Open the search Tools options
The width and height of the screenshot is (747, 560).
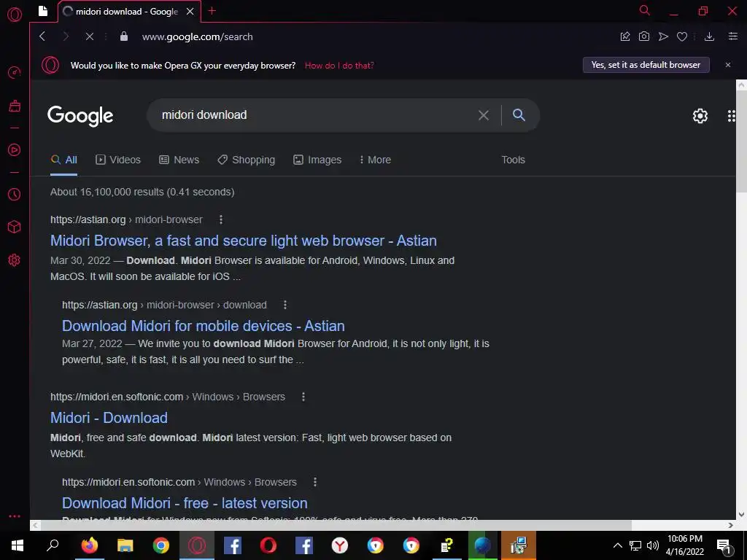click(x=513, y=160)
